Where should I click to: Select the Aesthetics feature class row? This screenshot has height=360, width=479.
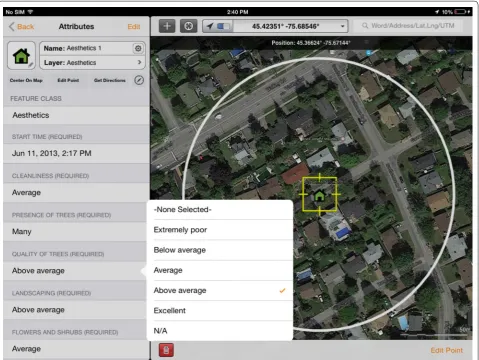click(76, 115)
